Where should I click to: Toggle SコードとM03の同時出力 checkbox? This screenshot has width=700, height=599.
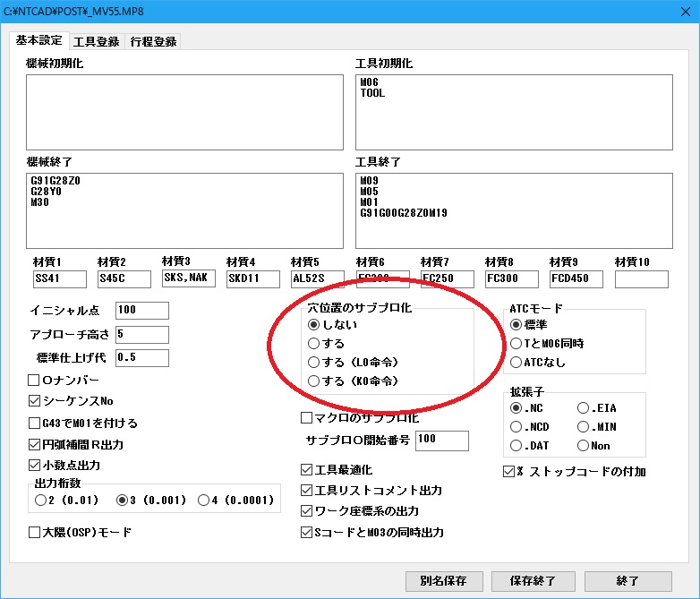pyautogui.click(x=306, y=533)
